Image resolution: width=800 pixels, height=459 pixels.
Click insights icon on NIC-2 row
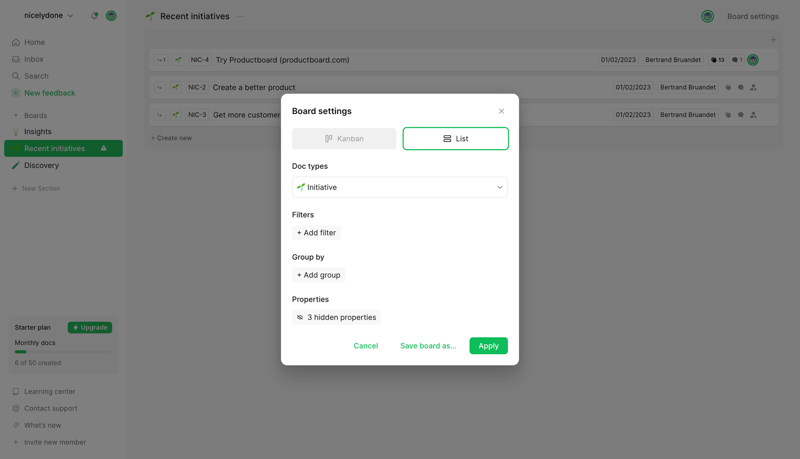(x=728, y=87)
